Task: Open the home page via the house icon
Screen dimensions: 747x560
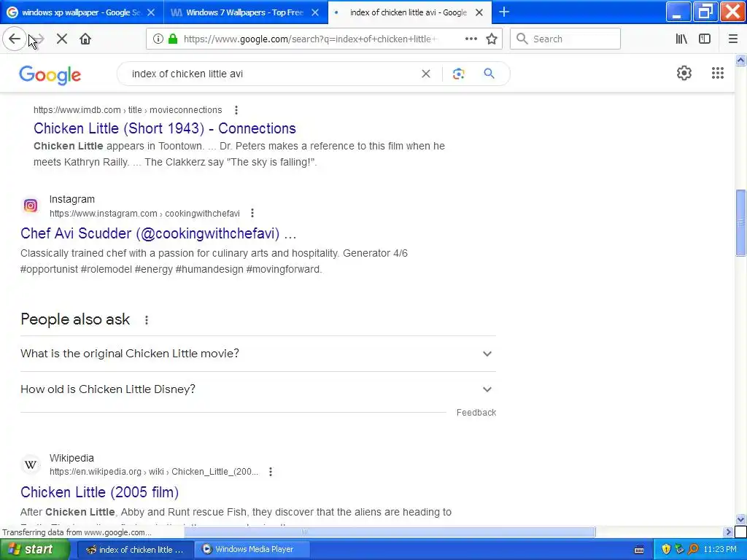Action: (85, 39)
